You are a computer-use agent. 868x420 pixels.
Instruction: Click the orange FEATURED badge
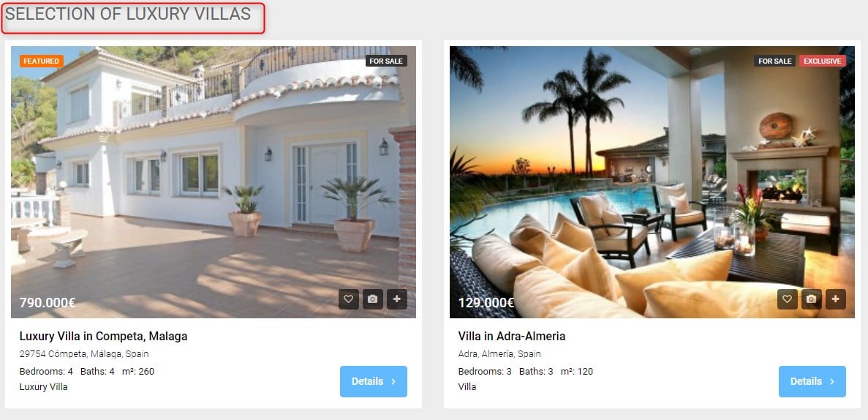(x=42, y=61)
